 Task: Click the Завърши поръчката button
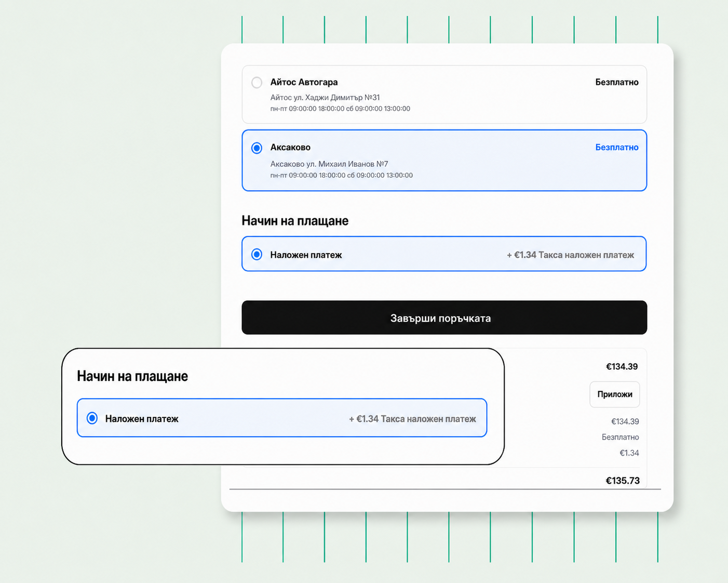tap(444, 317)
